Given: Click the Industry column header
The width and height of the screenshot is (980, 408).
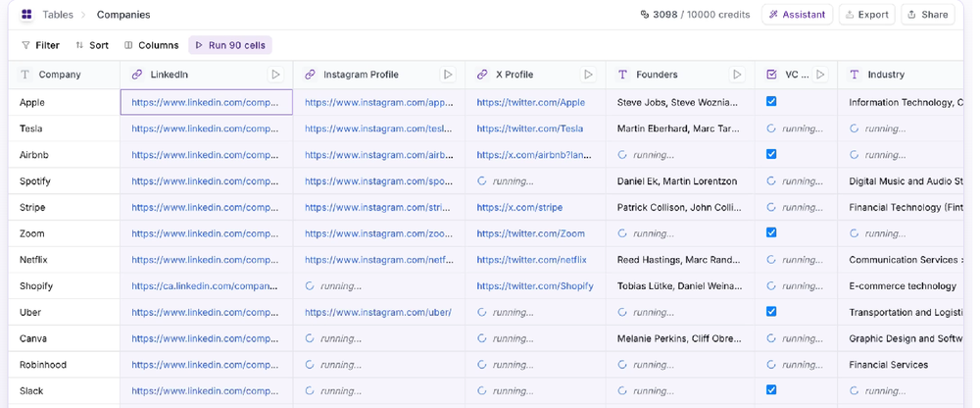Looking at the screenshot, I should coord(886,75).
